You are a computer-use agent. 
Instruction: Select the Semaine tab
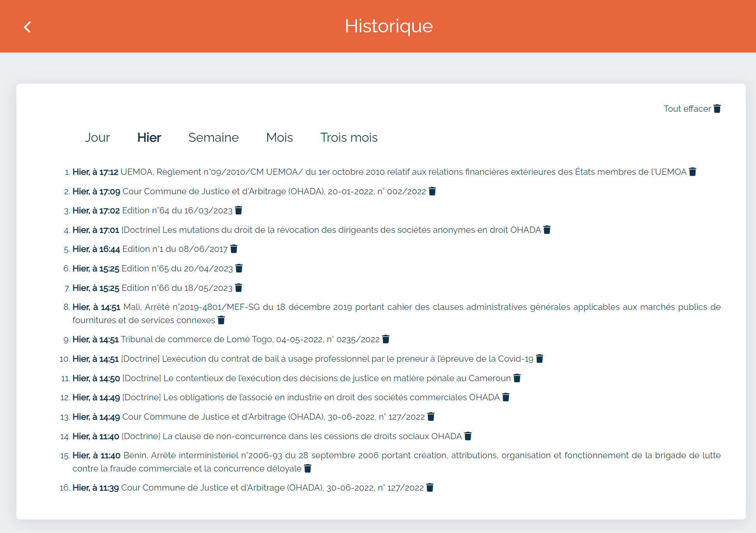click(x=213, y=137)
